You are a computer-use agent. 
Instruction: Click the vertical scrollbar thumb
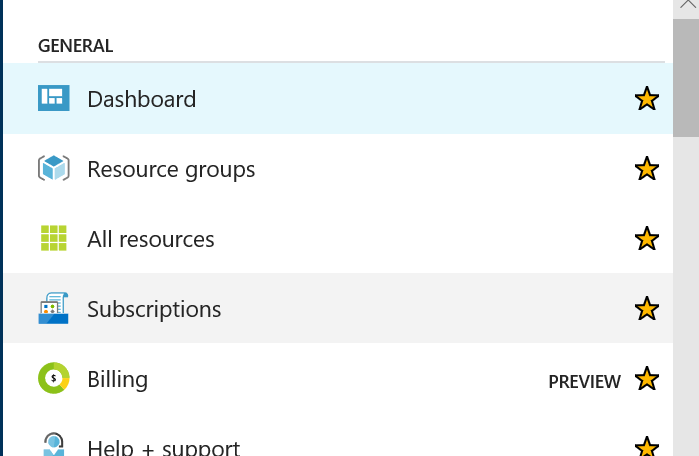coord(687,78)
